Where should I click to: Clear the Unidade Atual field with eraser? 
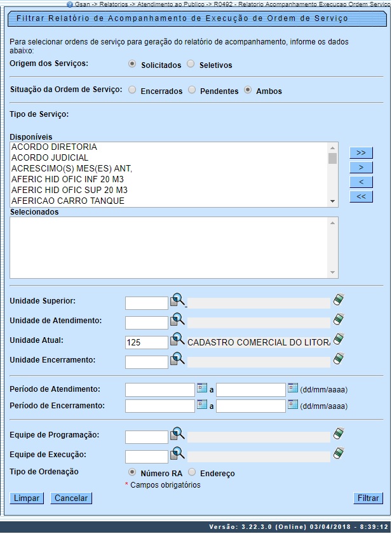coord(339,340)
